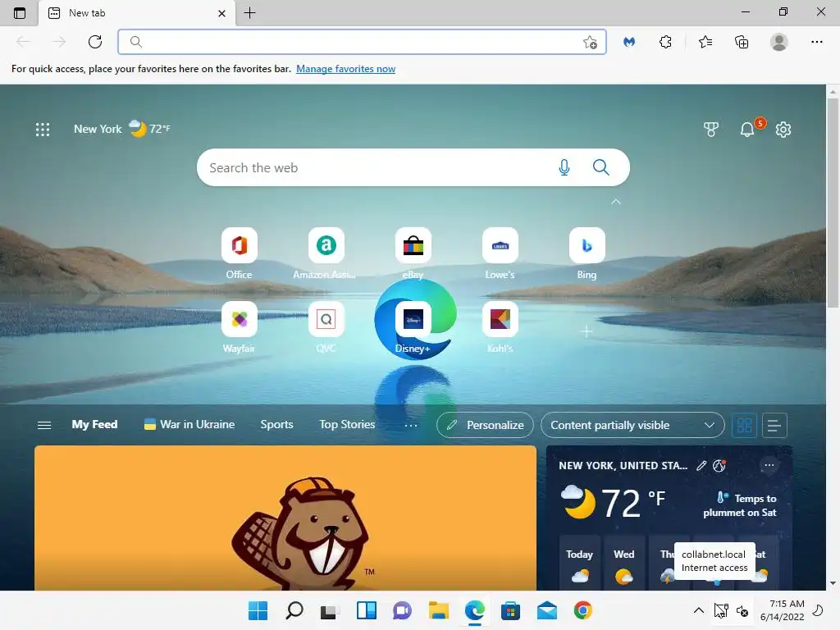Image resolution: width=840 pixels, height=630 pixels.
Task: Switch feed to list view
Action: (x=774, y=426)
